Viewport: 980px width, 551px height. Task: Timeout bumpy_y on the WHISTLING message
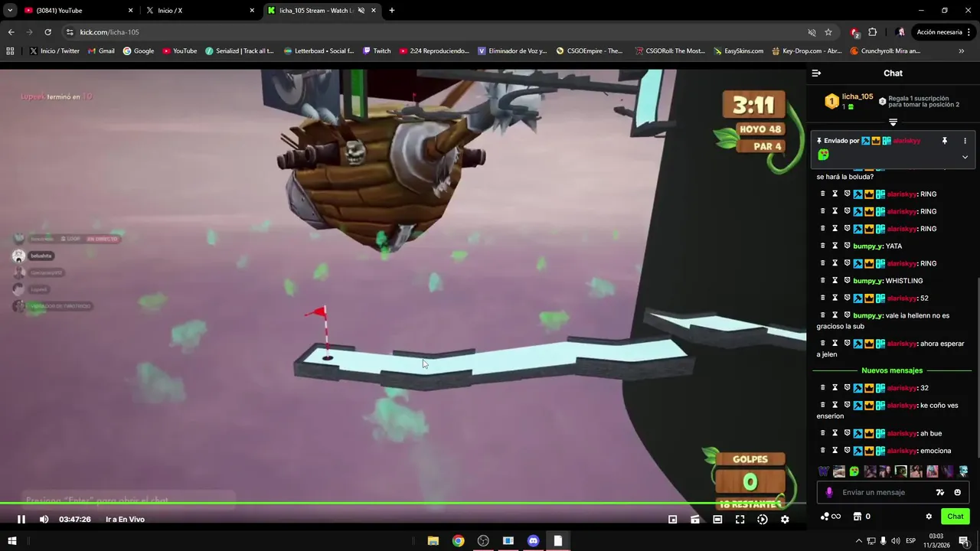tap(835, 280)
